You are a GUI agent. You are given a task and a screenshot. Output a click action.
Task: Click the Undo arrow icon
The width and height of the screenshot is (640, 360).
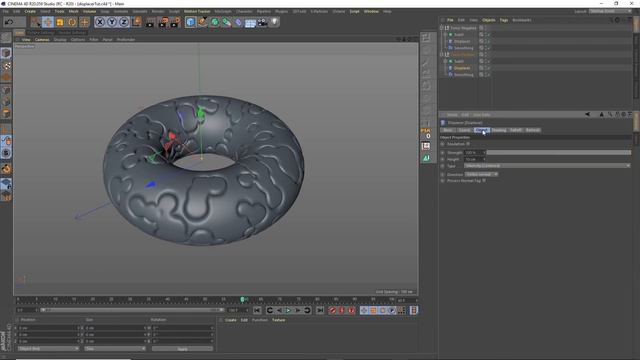[9, 22]
